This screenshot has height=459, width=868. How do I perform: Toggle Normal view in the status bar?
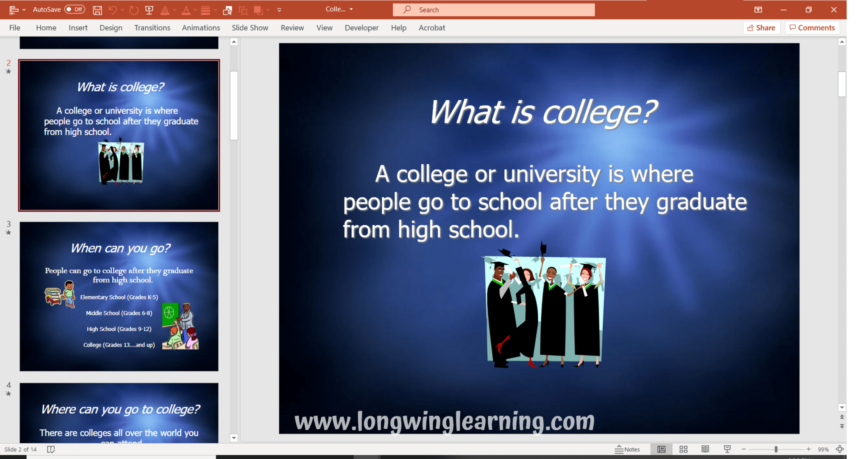(662, 449)
